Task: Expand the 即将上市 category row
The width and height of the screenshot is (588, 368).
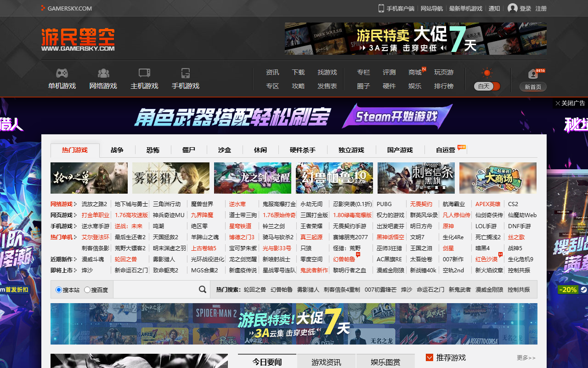Action: pos(63,270)
